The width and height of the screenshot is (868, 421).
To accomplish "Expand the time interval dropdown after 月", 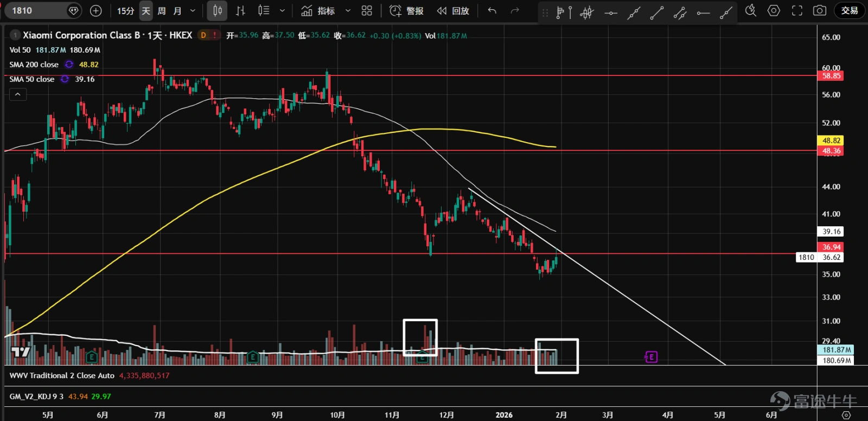I will click(x=193, y=11).
